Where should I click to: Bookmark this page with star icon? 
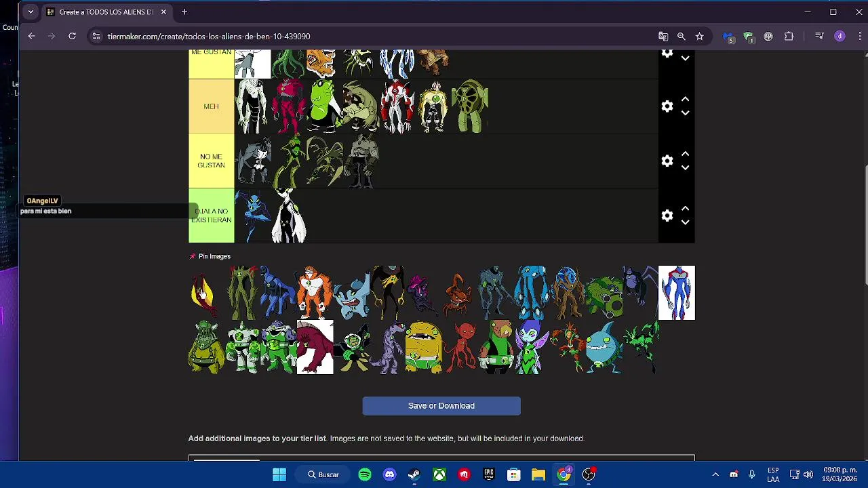coord(699,36)
